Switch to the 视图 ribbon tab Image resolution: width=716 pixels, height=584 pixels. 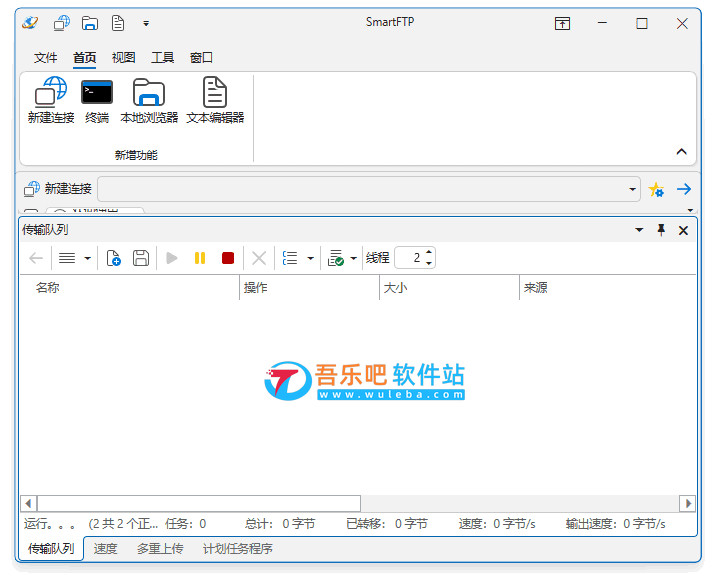(123, 58)
